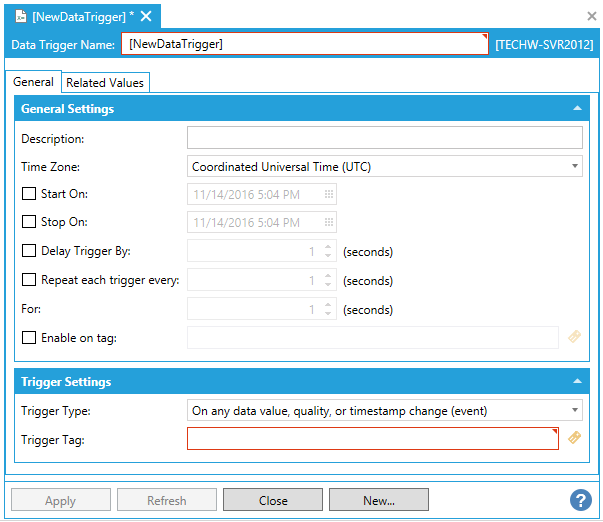Switch to the Related Values tab
The width and height of the screenshot is (603, 522).
tap(105, 83)
